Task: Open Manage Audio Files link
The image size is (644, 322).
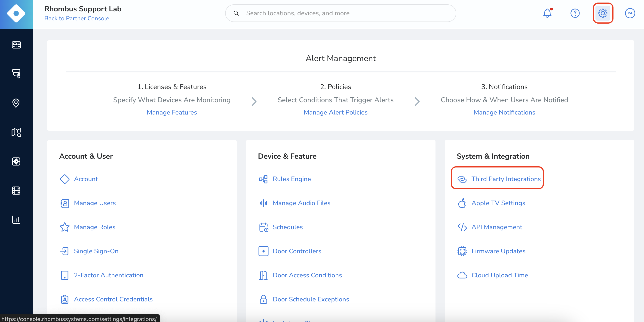Action: (x=301, y=203)
